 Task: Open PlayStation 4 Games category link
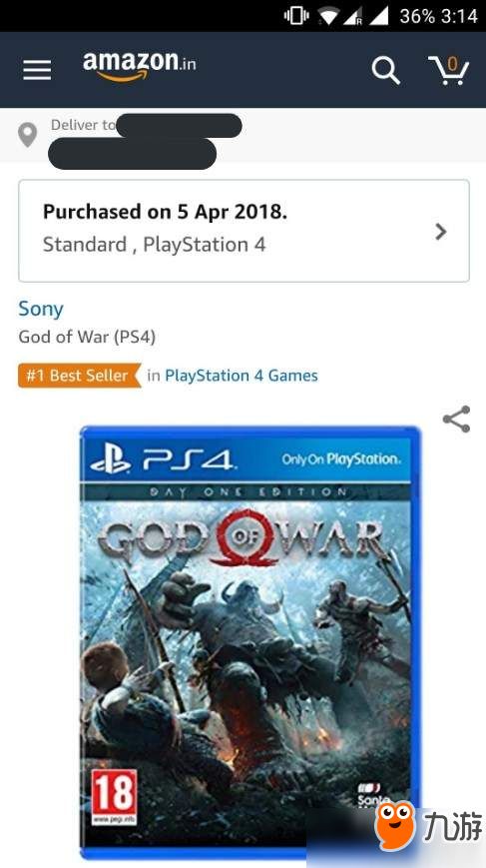tap(242, 376)
